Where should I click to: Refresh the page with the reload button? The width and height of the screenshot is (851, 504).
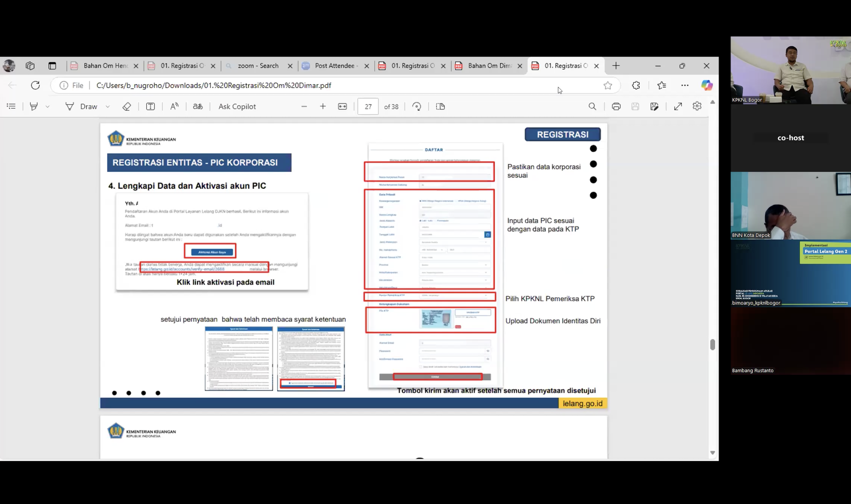point(35,85)
